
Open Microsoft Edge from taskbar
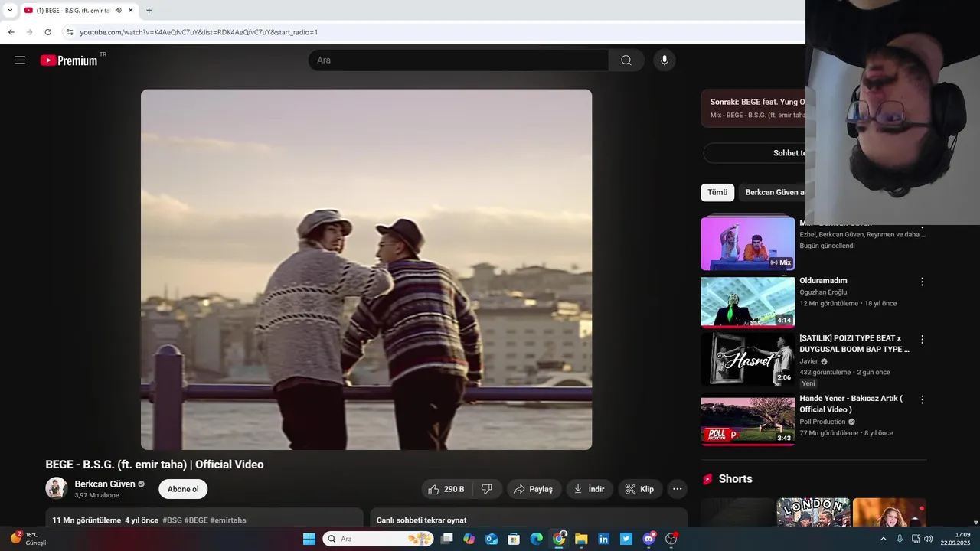[537, 539]
